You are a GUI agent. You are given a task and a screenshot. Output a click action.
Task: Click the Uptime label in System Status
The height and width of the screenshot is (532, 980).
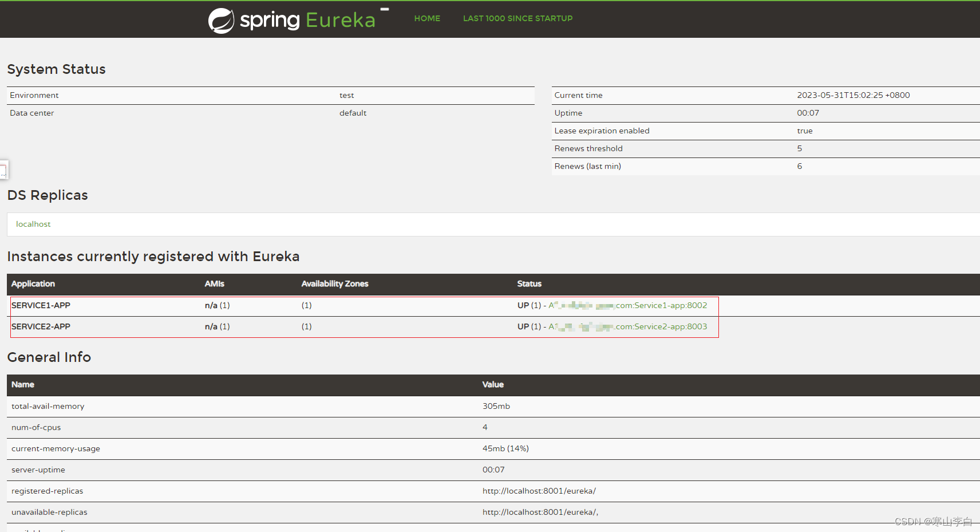(568, 113)
